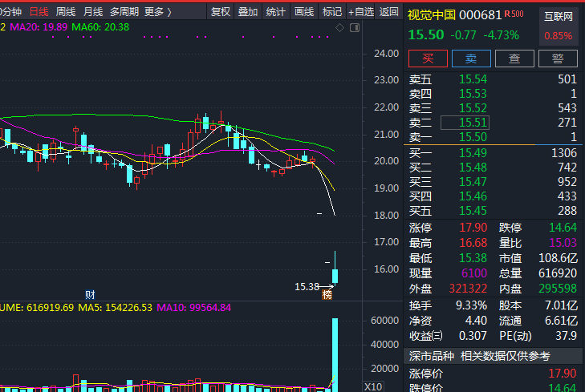Click 外盘 value 321322

(x=468, y=289)
